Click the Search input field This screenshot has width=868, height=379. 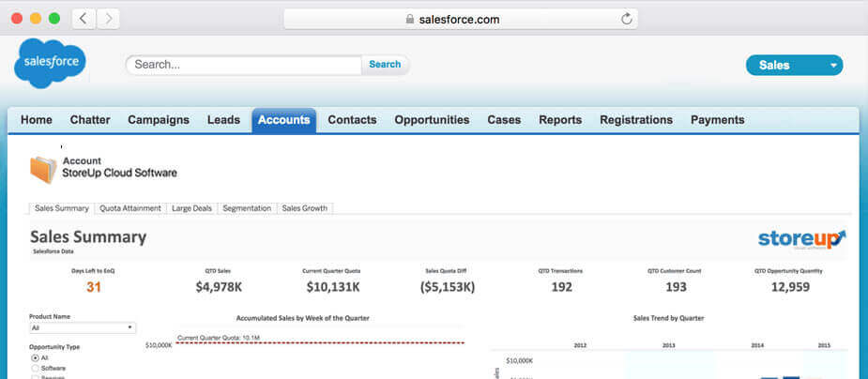pyautogui.click(x=244, y=65)
